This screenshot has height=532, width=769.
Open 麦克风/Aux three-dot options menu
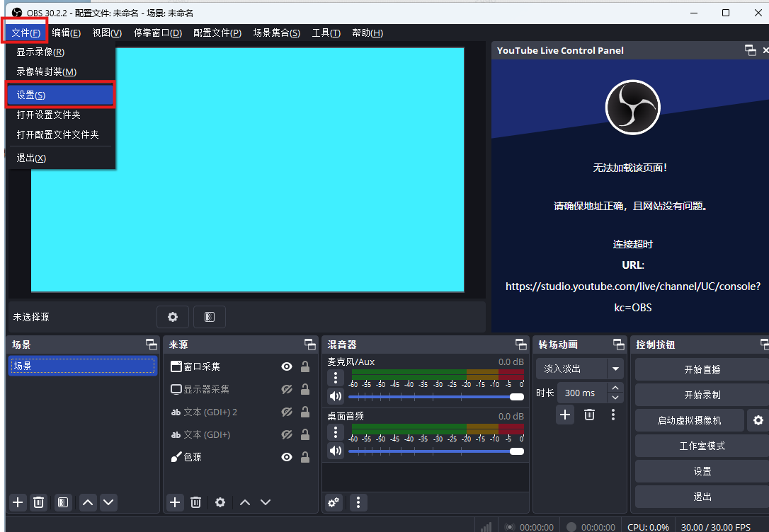click(x=336, y=378)
